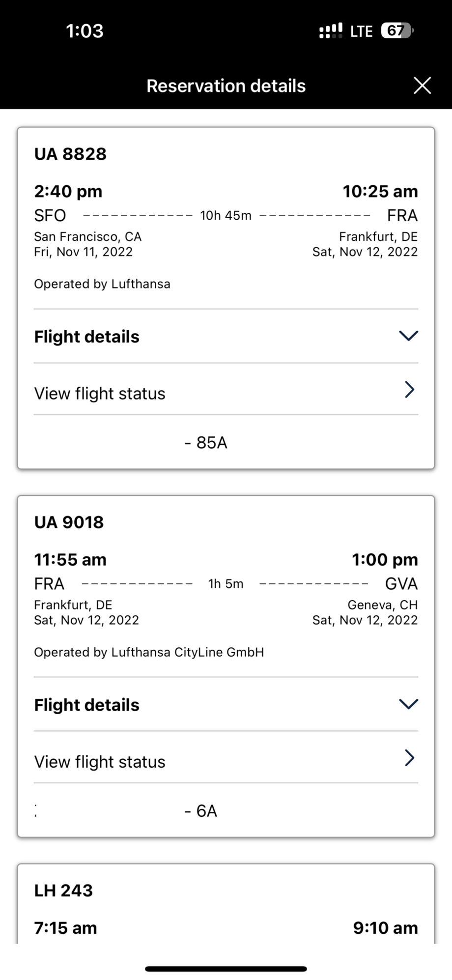Select the UA 9018 flight number heading

[x=69, y=522]
